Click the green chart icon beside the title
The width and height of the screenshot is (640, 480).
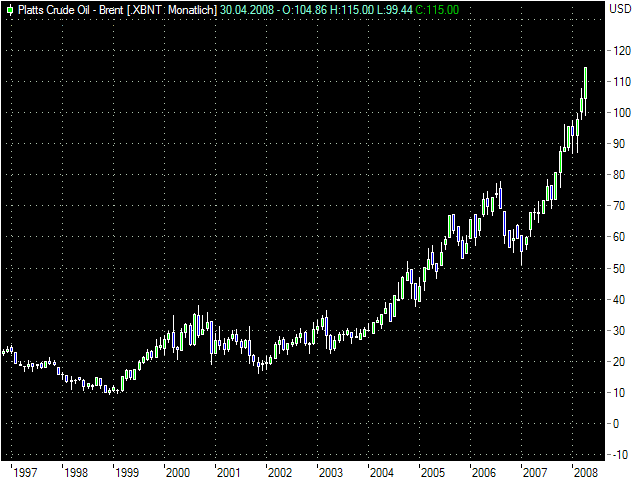tap(10, 9)
